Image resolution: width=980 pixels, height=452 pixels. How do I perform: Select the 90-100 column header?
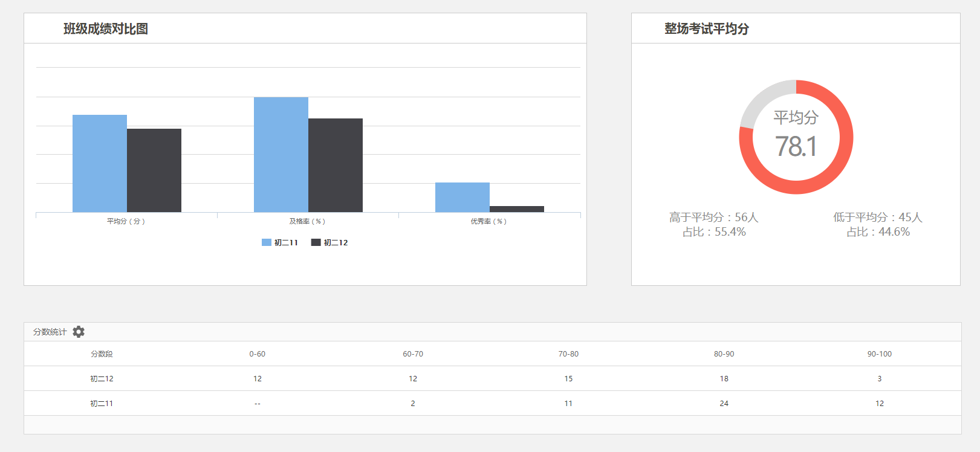(879, 354)
